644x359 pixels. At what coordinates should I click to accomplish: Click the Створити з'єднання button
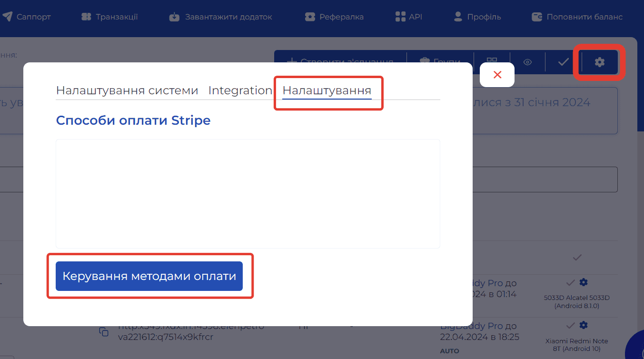(341, 62)
